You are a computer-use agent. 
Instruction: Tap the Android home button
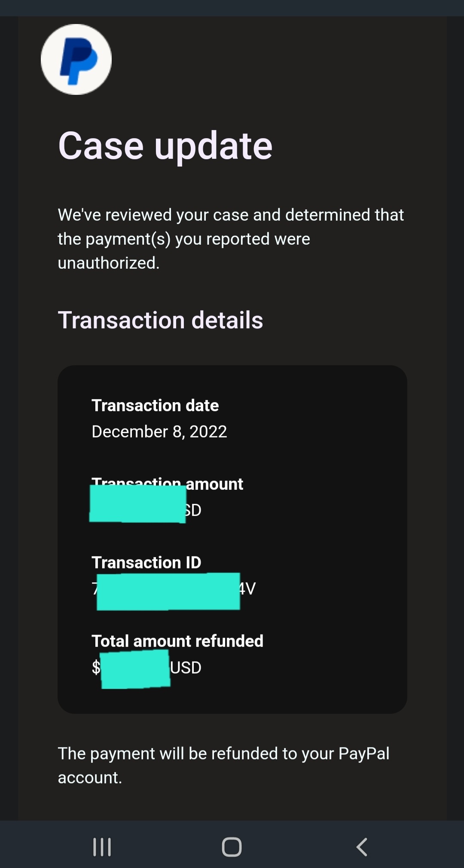(x=232, y=847)
